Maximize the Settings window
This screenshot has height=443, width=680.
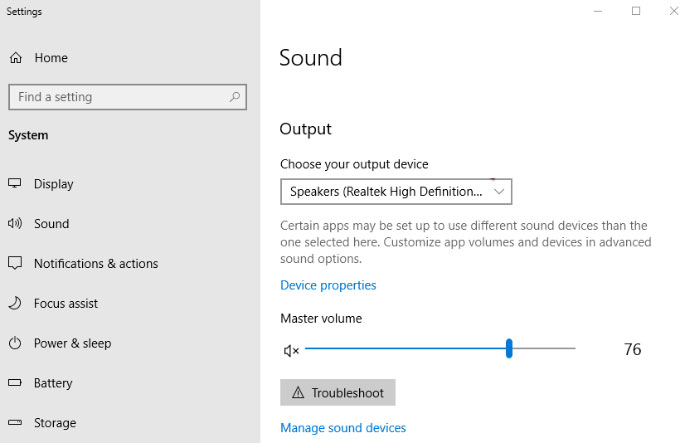coord(636,11)
